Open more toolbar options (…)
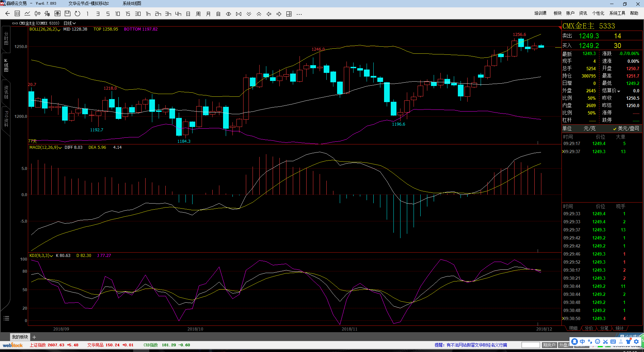The image size is (644, 352). click(299, 14)
